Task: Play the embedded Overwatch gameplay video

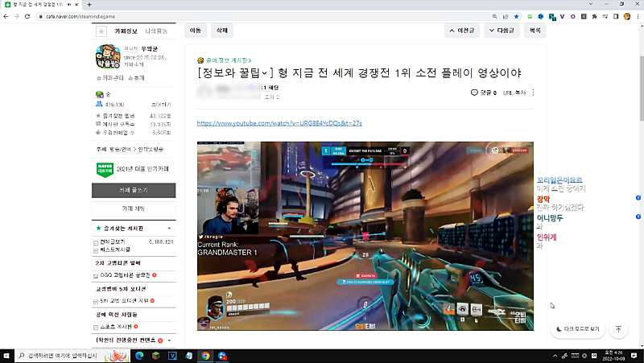Action: [365, 236]
